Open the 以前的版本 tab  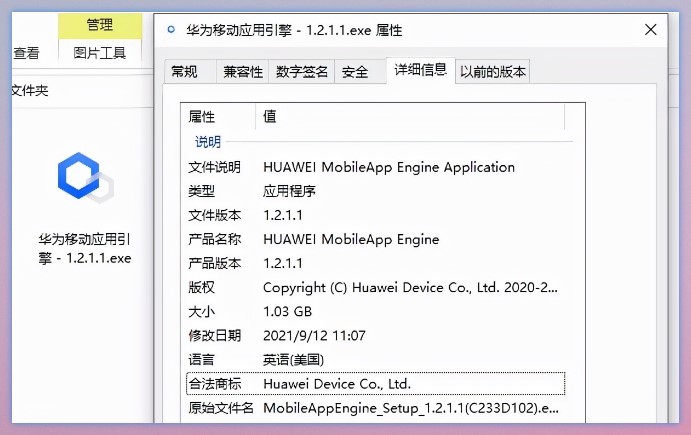[x=493, y=71]
